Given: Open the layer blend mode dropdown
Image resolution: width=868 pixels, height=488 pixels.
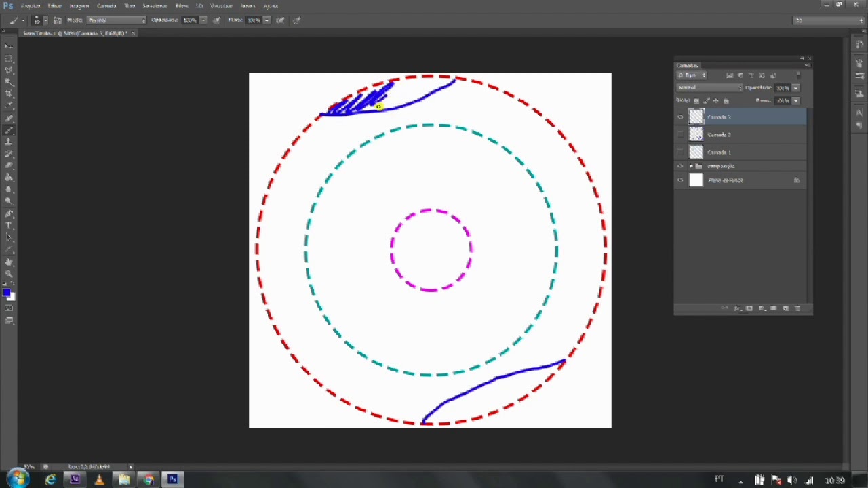Looking at the screenshot, I should pos(709,88).
